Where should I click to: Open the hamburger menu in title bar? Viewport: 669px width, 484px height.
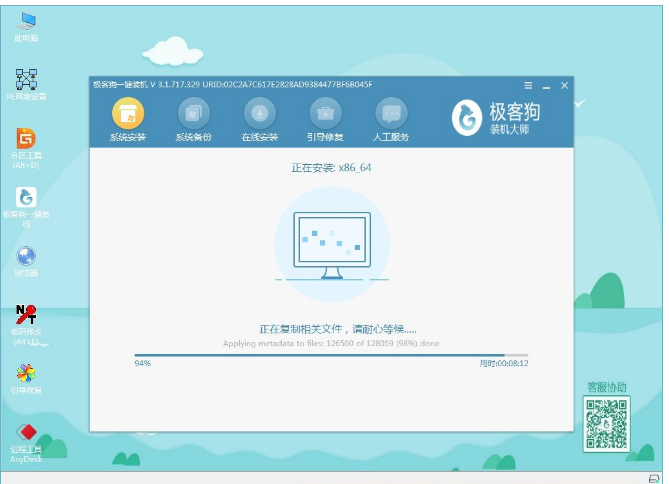(528, 85)
